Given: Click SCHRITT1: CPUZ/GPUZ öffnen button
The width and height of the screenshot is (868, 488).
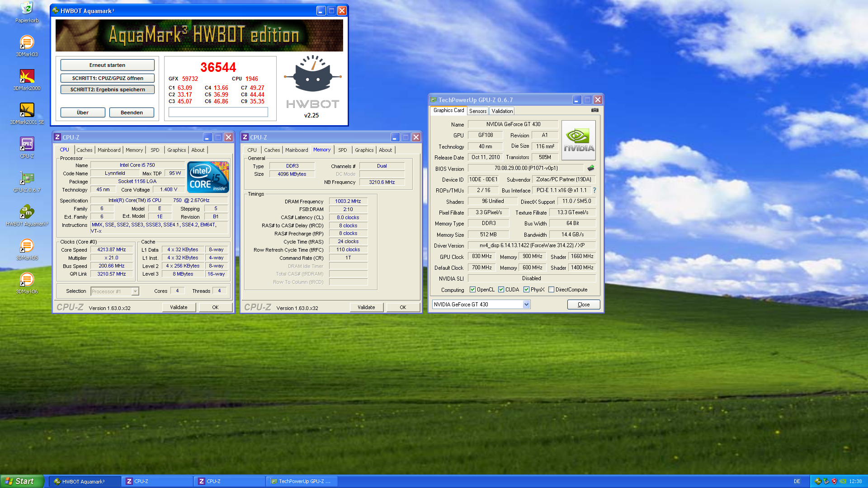Looking at the screenshot, I should pos(108,78).
